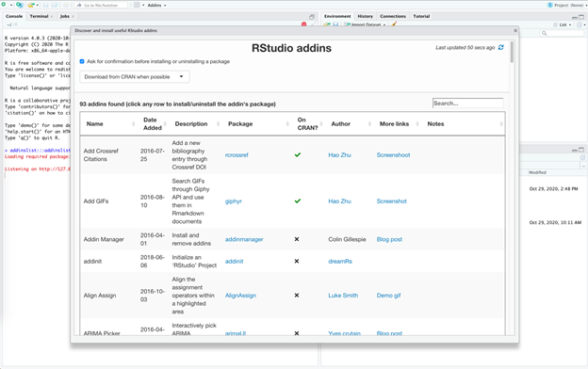588x369 pixels.
Task: Open the addinit package link
Action: pyautogui.click(x=234, y=261)
